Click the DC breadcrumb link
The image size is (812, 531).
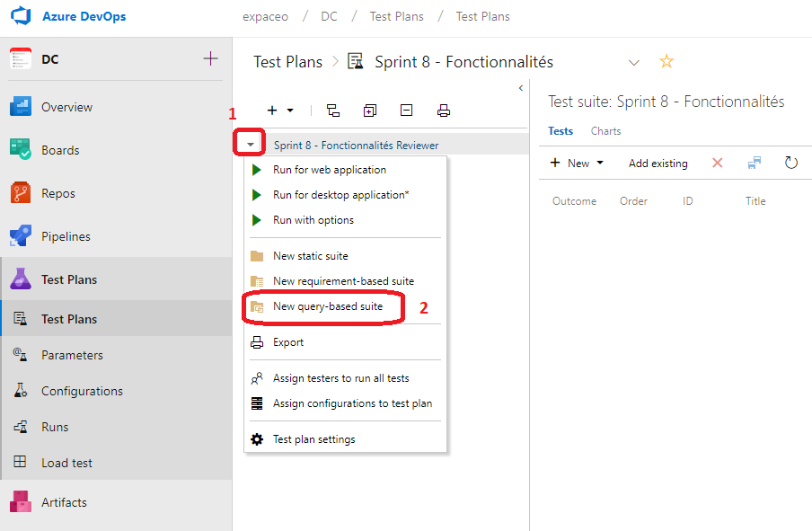[x=329, y=16]
